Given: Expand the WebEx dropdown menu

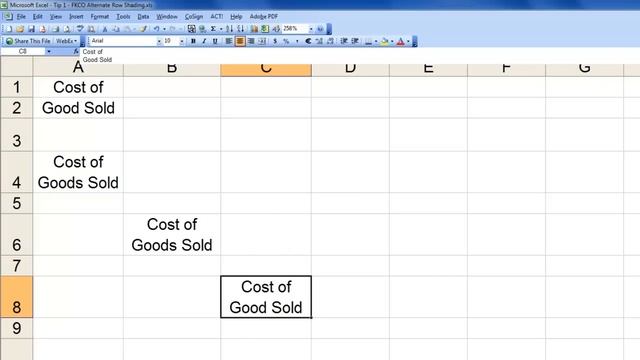Looking at the screenshot, I should tap(67, 41).
